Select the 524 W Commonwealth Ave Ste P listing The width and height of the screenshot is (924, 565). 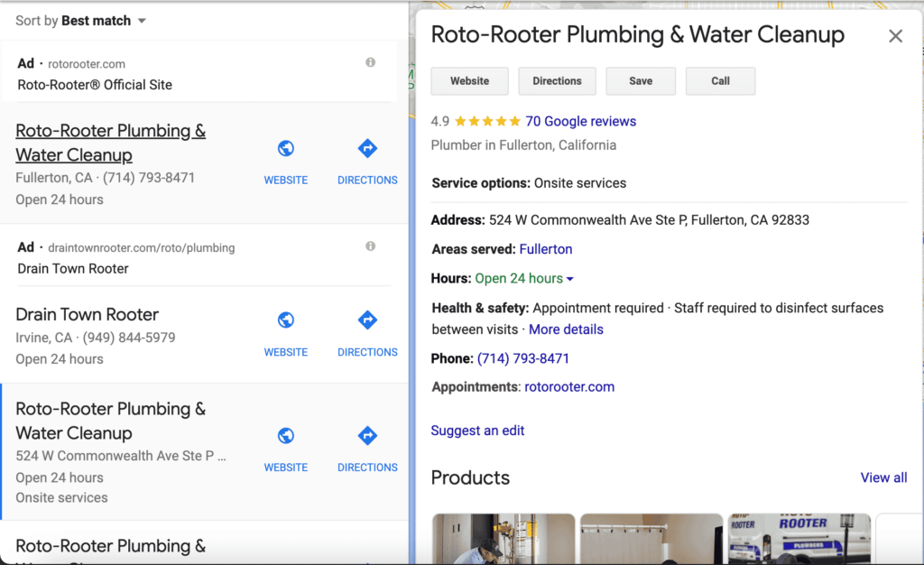tap(204, 452)
